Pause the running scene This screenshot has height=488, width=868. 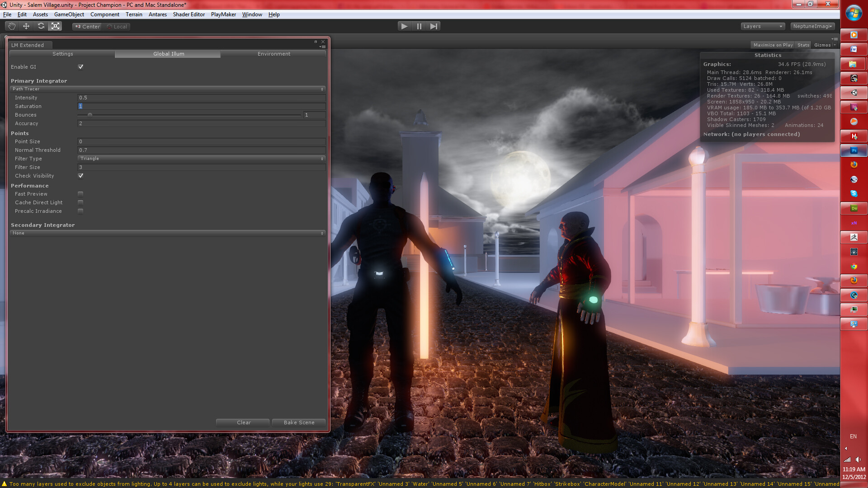click(419, 26)
